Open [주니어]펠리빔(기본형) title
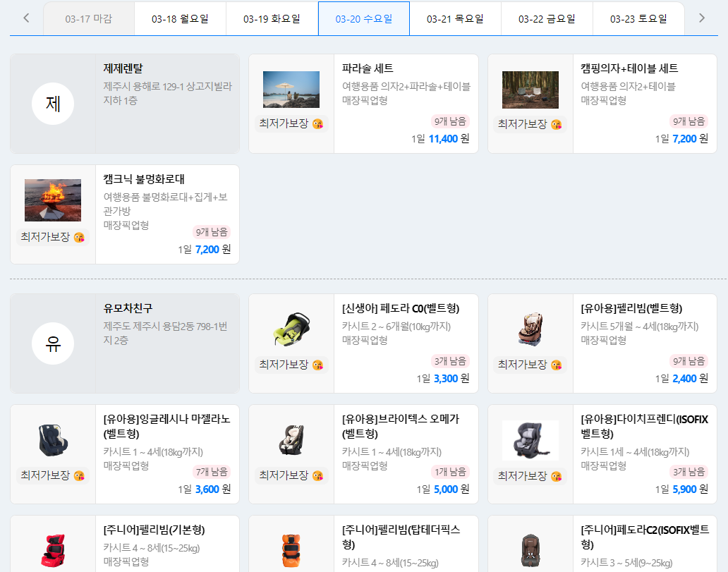Viewport: 728px width, 572px height. [154, 530]
